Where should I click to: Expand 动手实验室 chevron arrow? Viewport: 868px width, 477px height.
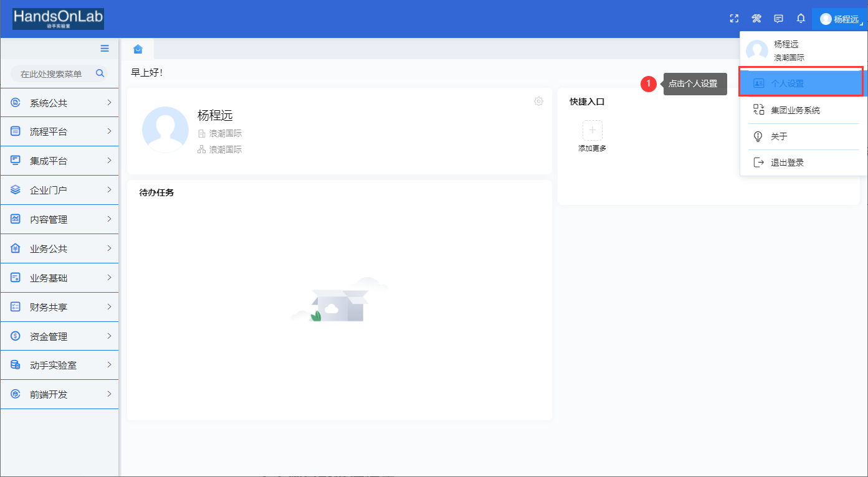point(109,364)
